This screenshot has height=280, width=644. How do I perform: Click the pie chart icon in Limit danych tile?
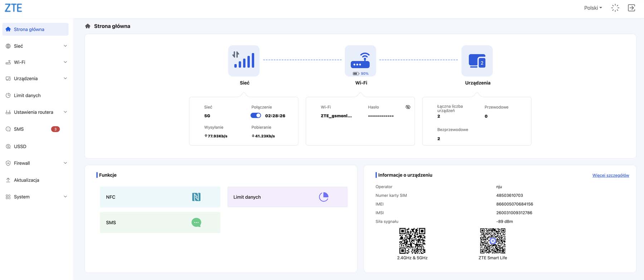tap(324, 197)
